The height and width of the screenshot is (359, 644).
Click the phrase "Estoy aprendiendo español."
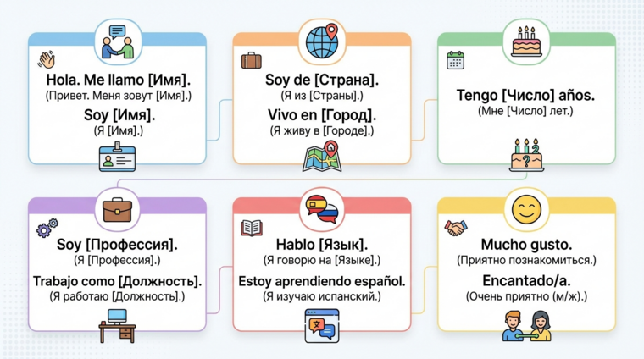point(321,280)
